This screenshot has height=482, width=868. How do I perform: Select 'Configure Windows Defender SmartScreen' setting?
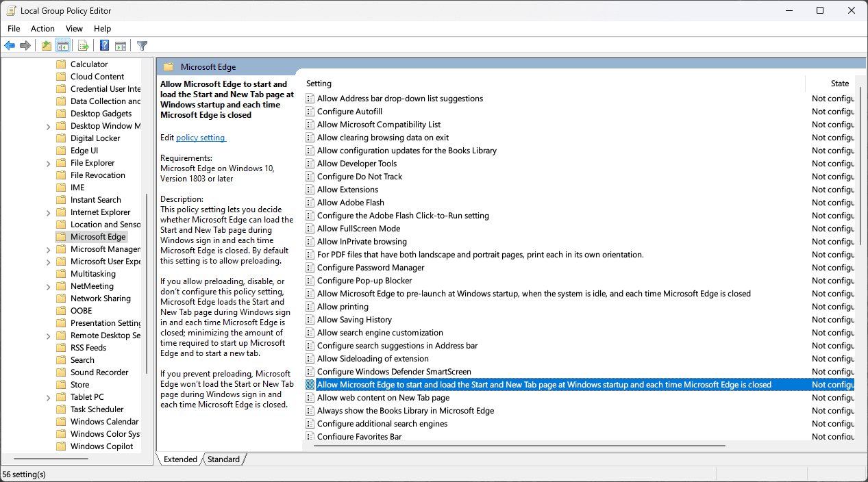tap(394, 372)
